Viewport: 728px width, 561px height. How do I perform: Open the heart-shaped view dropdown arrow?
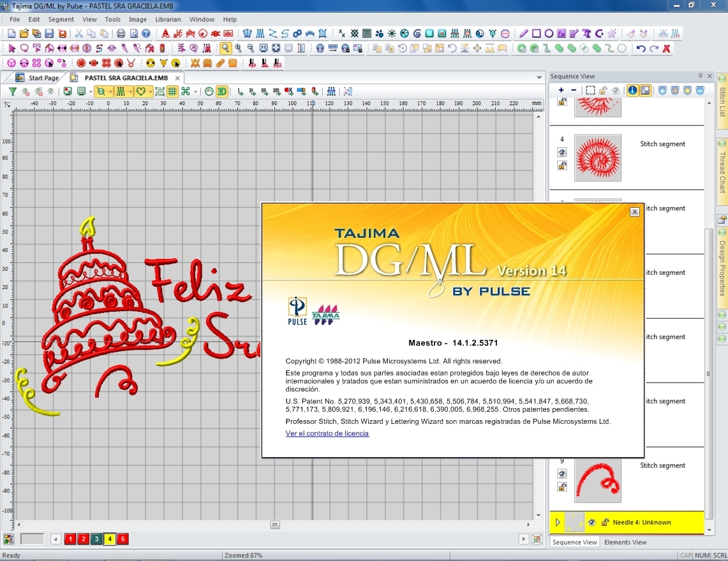click(x=151, y=91)
